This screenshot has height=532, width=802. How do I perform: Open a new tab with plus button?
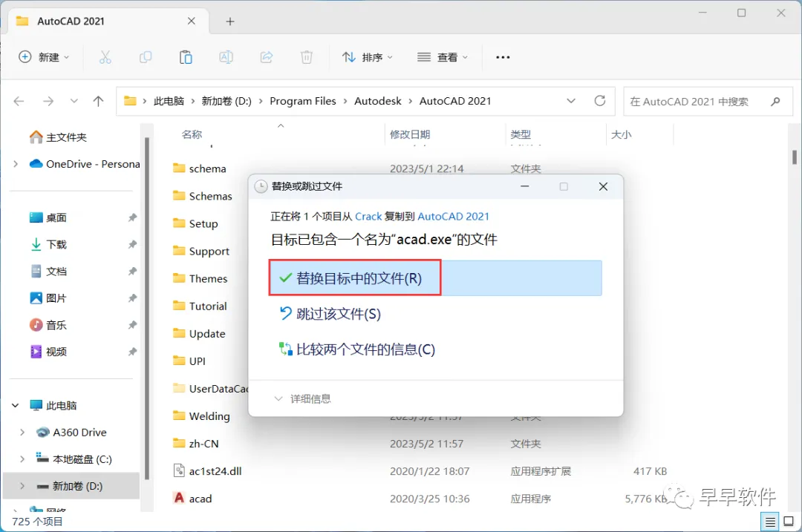pos(230,22)
